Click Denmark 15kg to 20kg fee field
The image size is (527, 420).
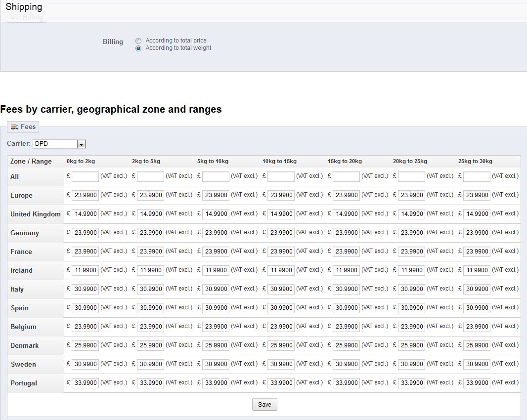(346, 346)
